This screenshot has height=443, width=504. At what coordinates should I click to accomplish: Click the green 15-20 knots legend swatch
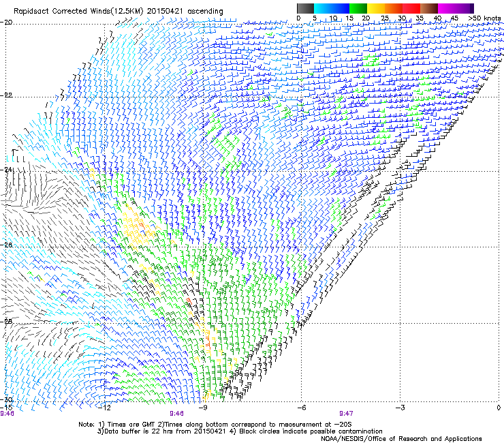pyautogui.click(x=358, y=8)
